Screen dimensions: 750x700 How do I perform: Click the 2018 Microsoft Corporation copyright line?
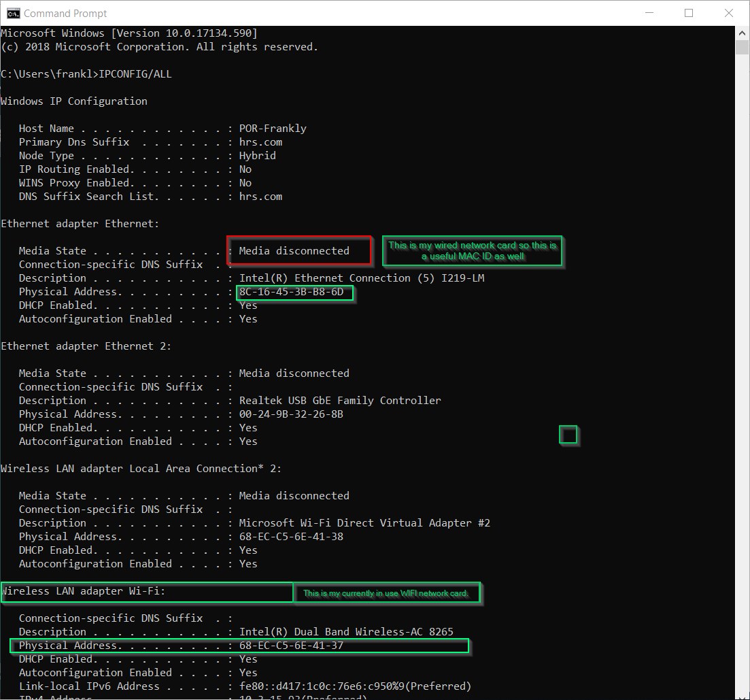(160, 47)
